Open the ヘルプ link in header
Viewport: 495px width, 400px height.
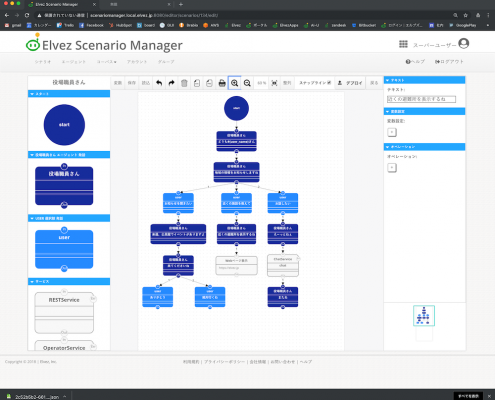tap(415, 62)
